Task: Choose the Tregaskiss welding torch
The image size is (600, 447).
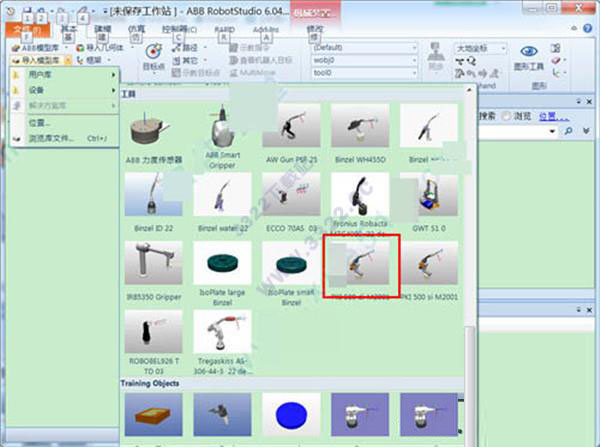Action: coord(224,337)
